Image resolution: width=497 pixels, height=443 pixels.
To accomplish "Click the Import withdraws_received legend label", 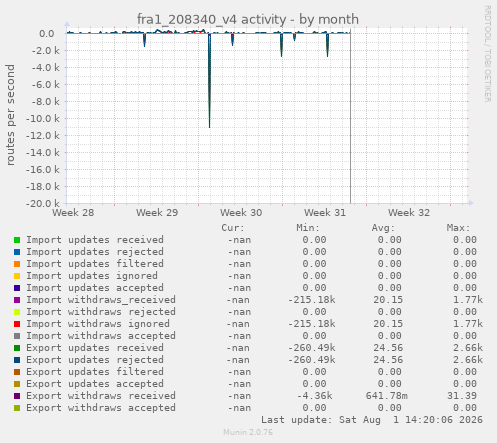I will pos(101,300).
